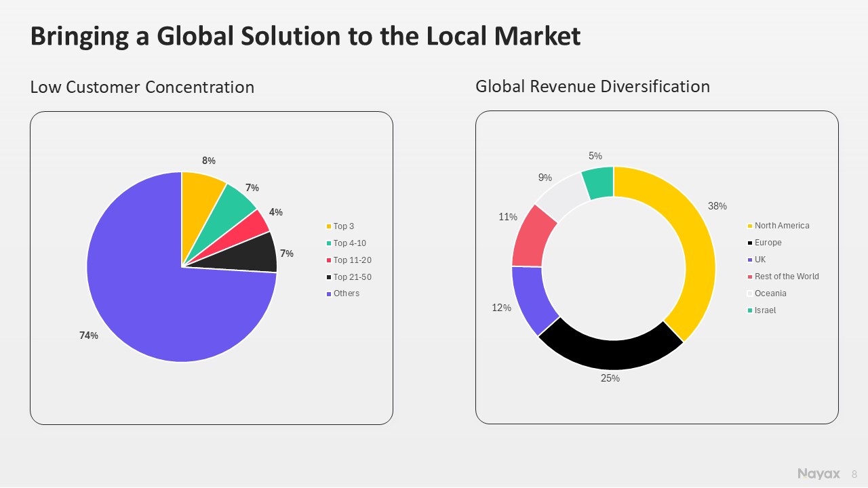Click the '38%' donut data label
Viewport: 868px width, 488px height.
tap(717, 206)
